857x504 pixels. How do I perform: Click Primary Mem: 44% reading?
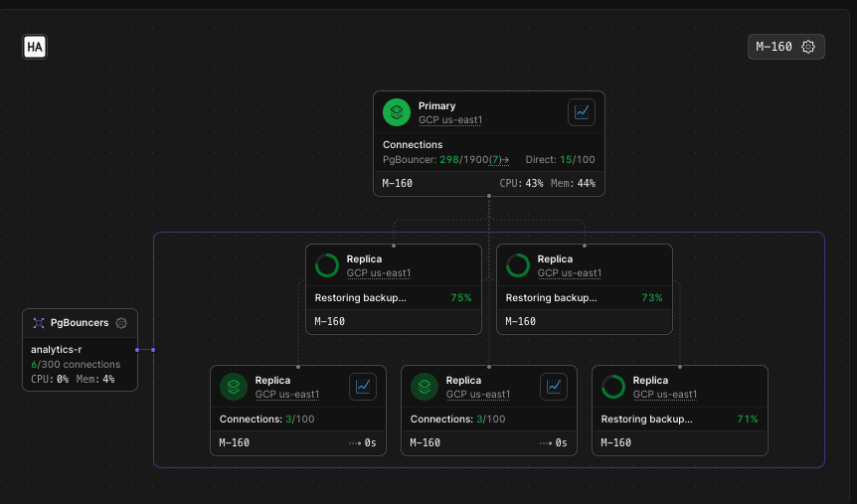tap(573, 183)
